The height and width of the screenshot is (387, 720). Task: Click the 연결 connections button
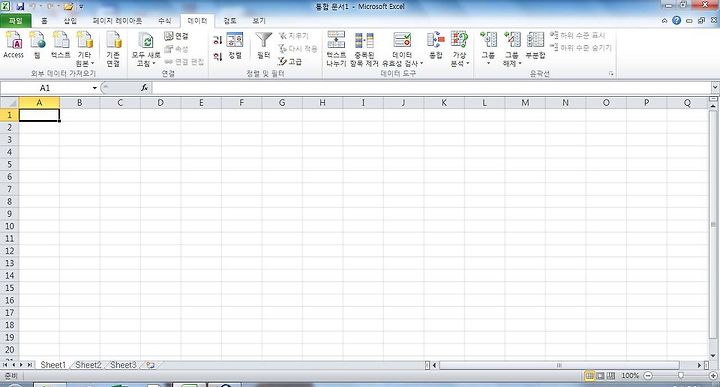[x=177, y=36]
